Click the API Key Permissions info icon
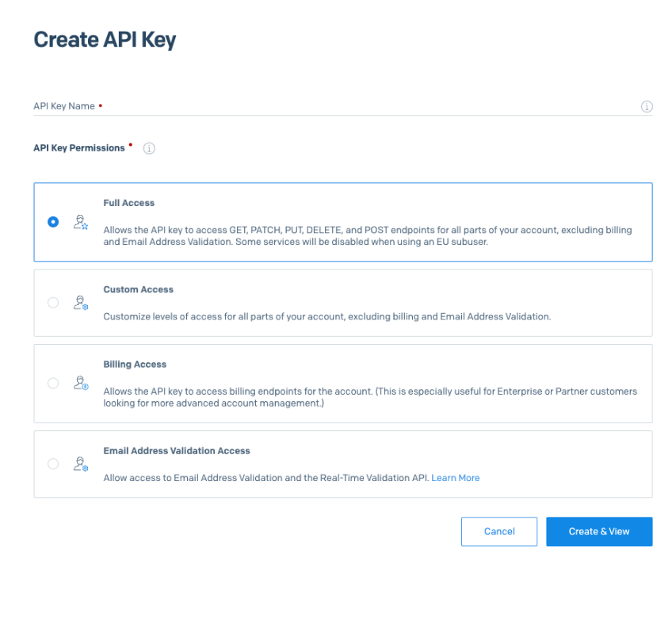 point(149,148)
